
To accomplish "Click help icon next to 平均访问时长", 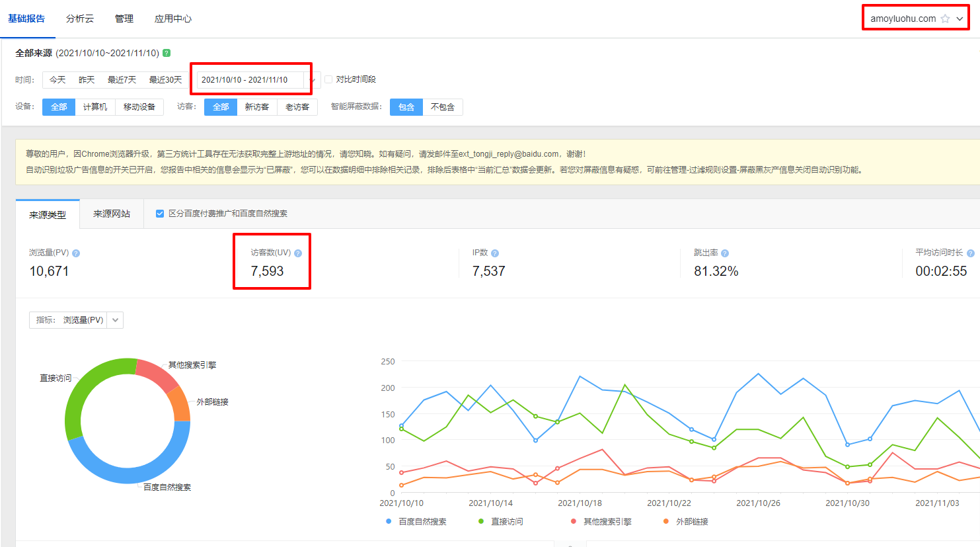I will (x=971, y=253).
